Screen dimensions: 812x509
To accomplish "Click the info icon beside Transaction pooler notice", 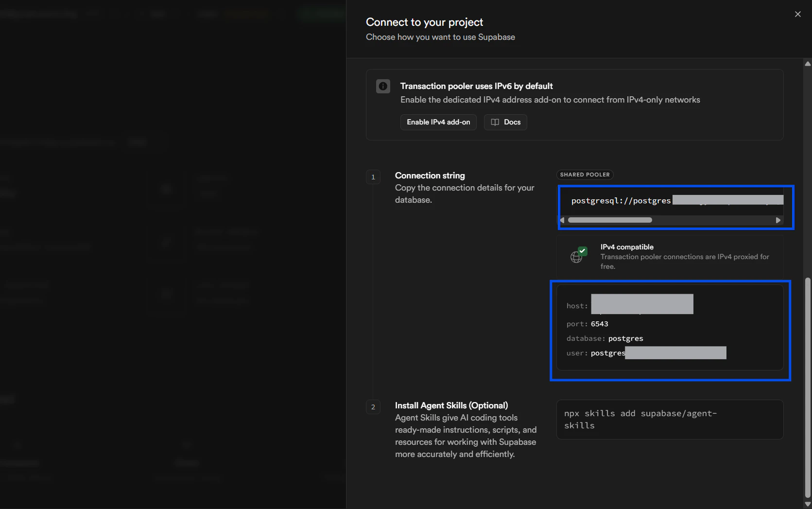I will coord(383,87).
